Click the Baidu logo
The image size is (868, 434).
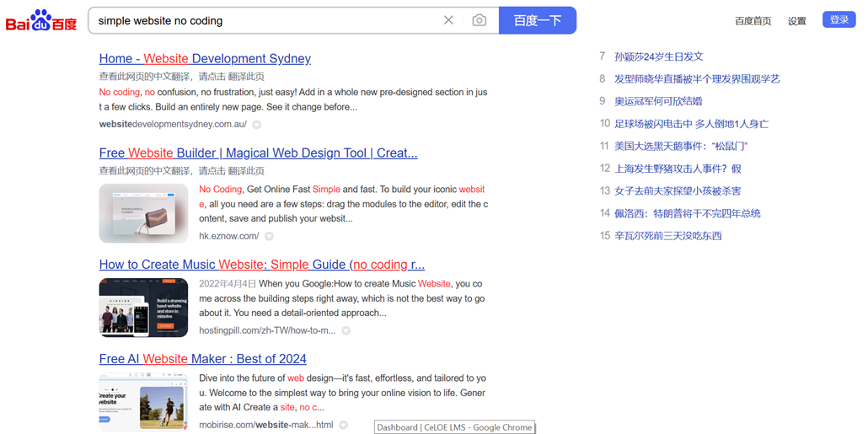41,21
